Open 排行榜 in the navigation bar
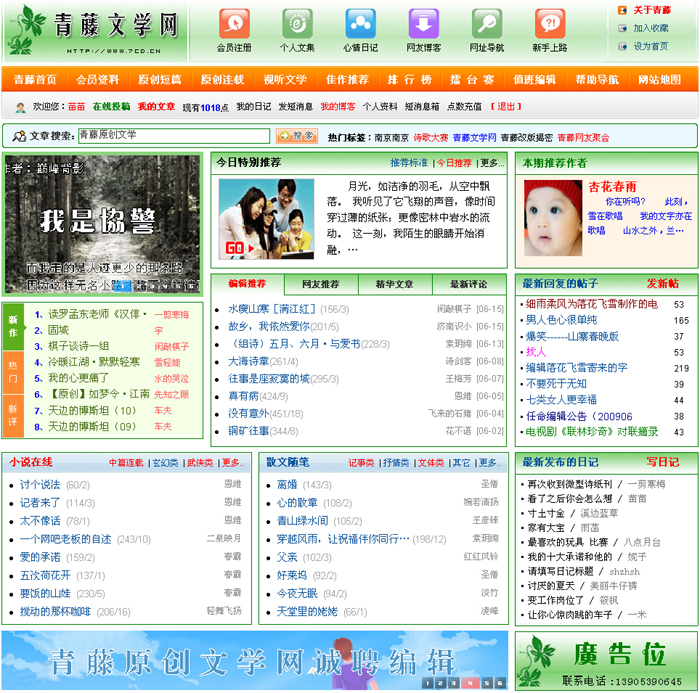This screenshot has height=693, width=700. 409,79
